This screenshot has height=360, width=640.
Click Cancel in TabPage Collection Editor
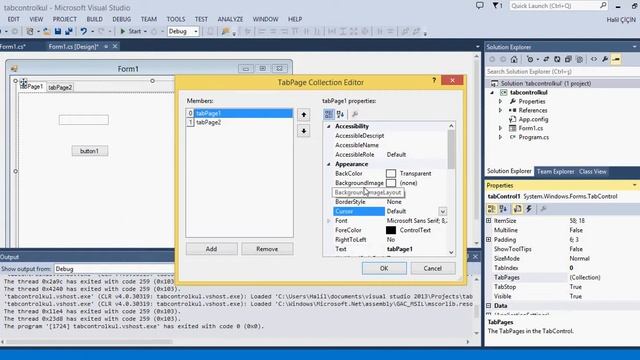(433, 268)
